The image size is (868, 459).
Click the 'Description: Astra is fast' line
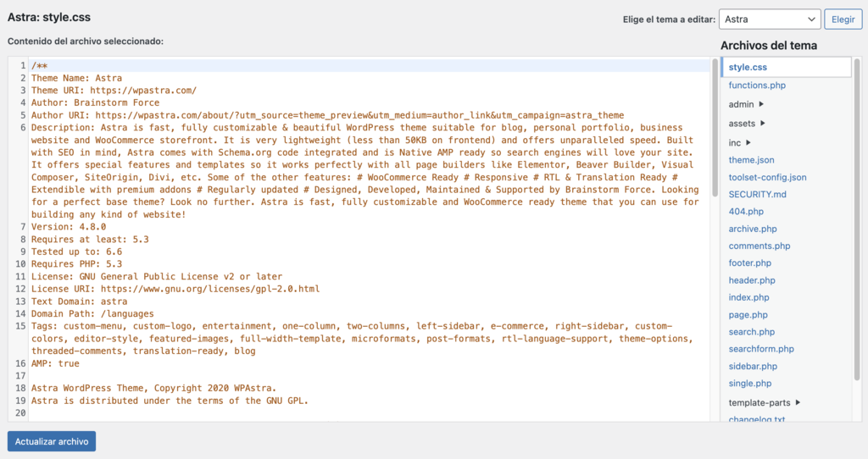click(x=364, y=171)
